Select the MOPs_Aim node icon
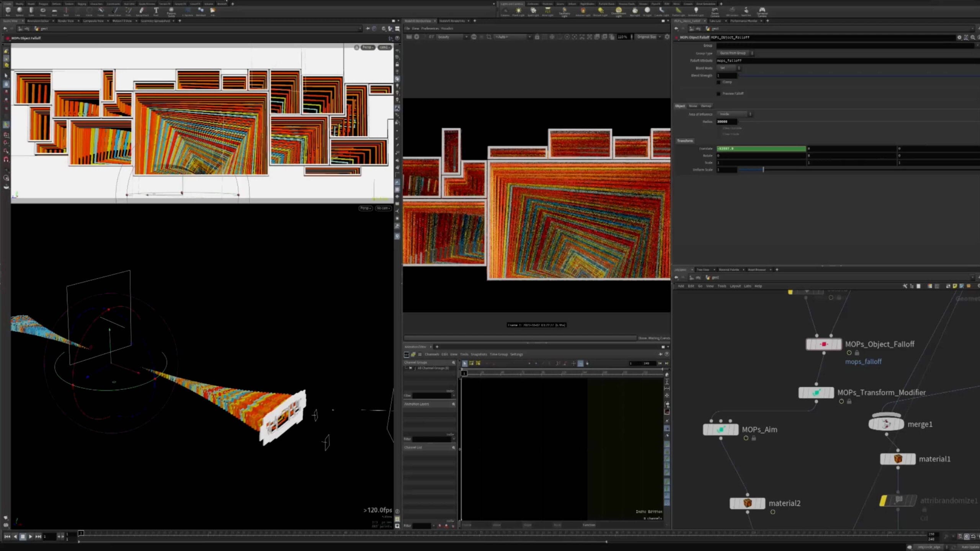The image size is (980, 551). 720,429
